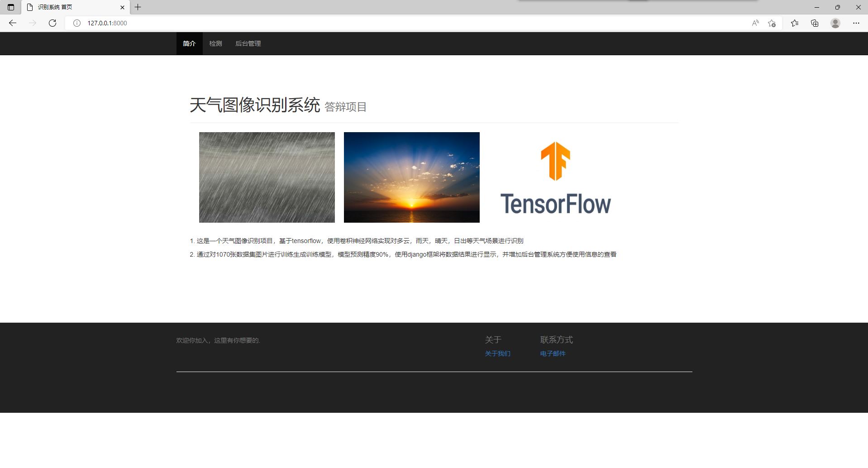
Task: Click the 天气图像识别系统 heading
Action: [255, 105]
